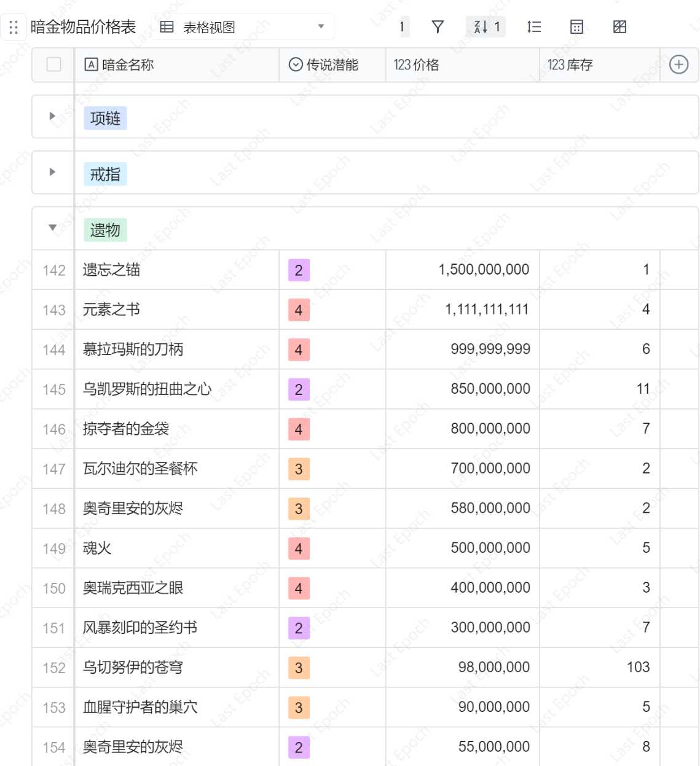Expand the 项链 group
Screen dimensions: 700x766
click(x=52, y=116)
